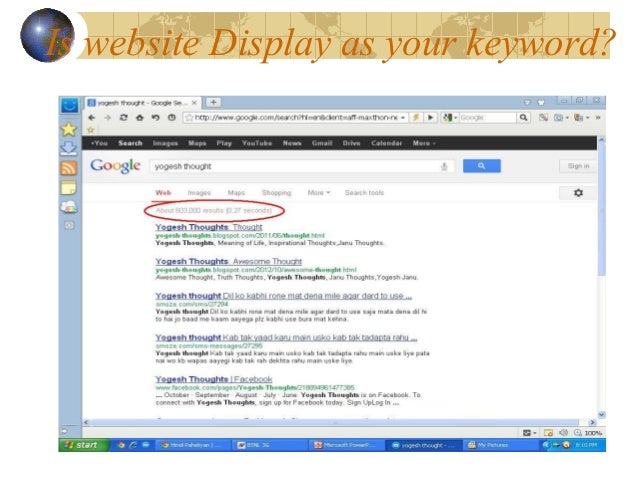Click the lightning mode switch icon
638x479 pixels.
tap(416, 118)
